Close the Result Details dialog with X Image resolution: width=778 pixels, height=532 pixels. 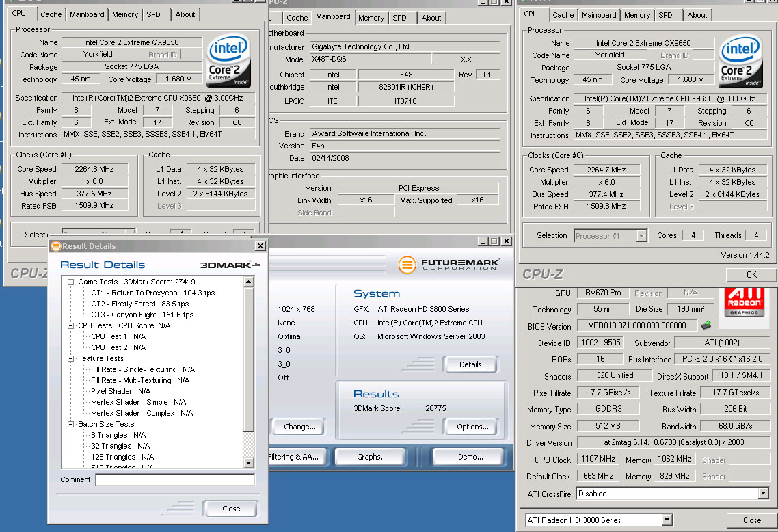click(260, 245)
